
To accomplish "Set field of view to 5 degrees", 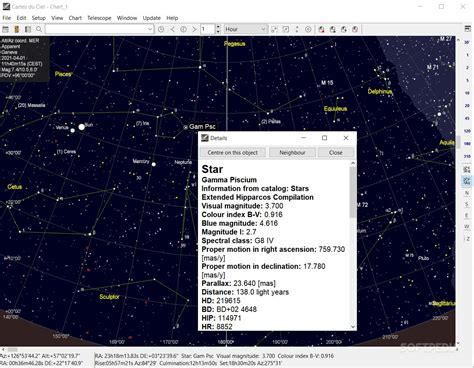I will (467, 80).
